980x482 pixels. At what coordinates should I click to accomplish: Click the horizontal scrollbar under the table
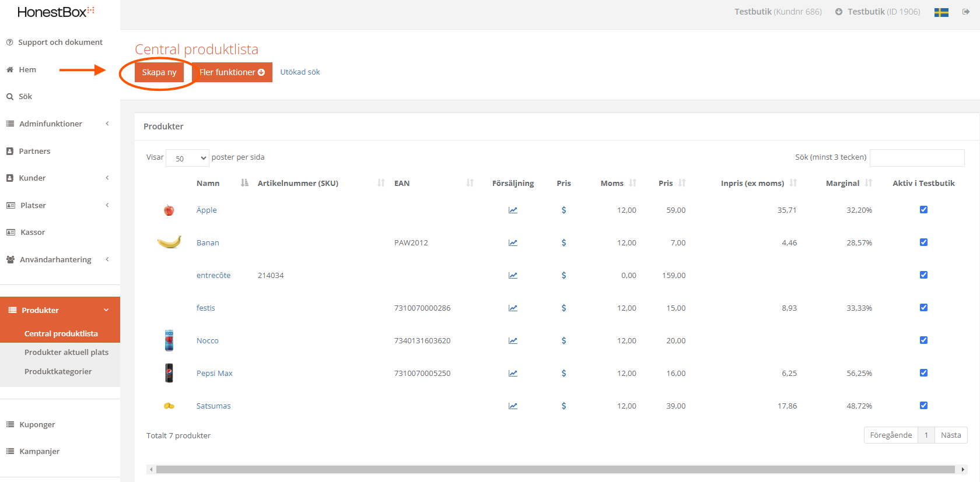coord(554,469)
